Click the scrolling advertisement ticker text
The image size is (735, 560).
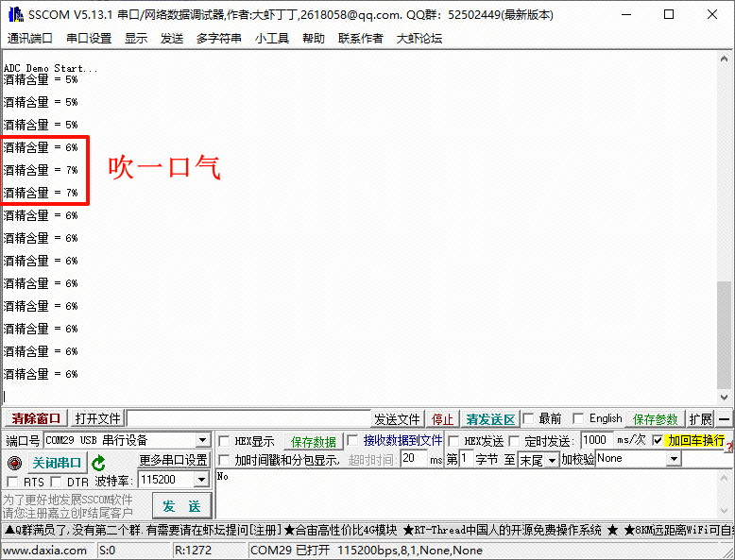[x=367, y=530]
